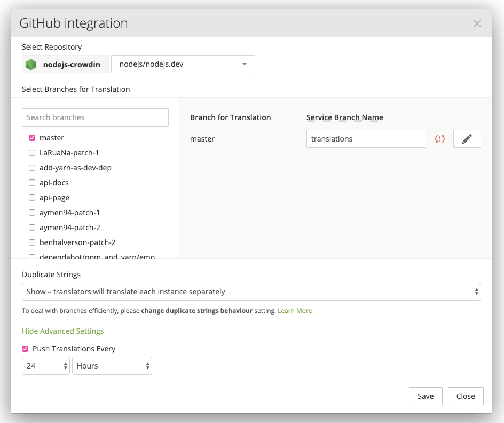
Task: Focus the Search branches field
Action: (95, 117)
